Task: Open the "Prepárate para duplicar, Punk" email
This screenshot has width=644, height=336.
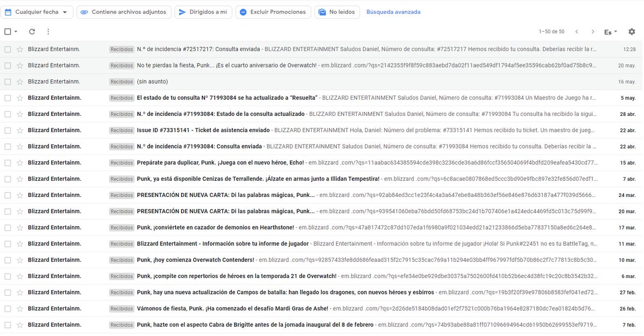Action: coord(221,163)
